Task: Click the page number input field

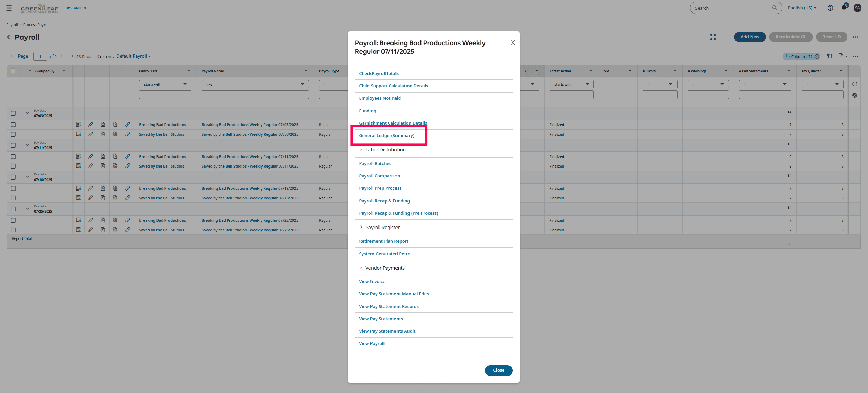Action: coord(40,56)
